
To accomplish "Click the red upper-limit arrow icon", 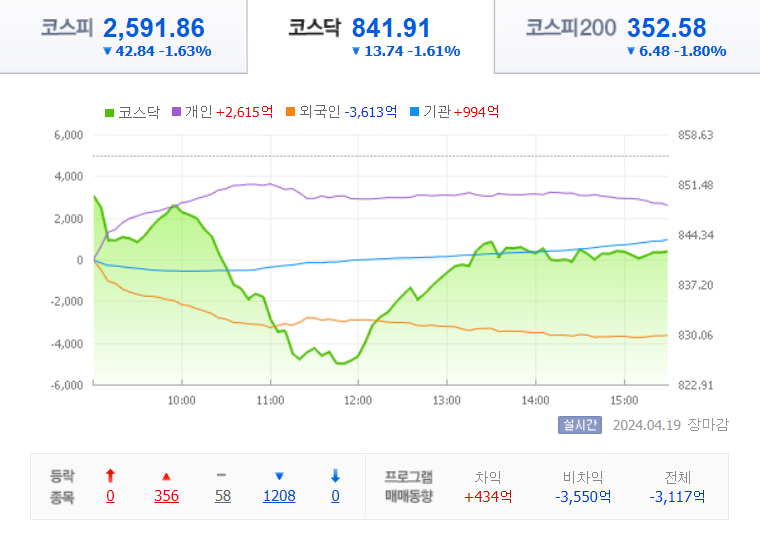I will (111, 476).
